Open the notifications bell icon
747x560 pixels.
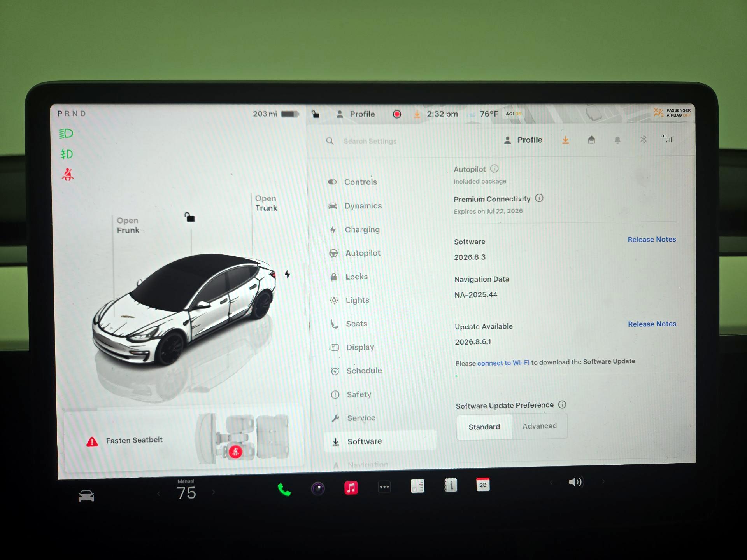coord(617,140)
